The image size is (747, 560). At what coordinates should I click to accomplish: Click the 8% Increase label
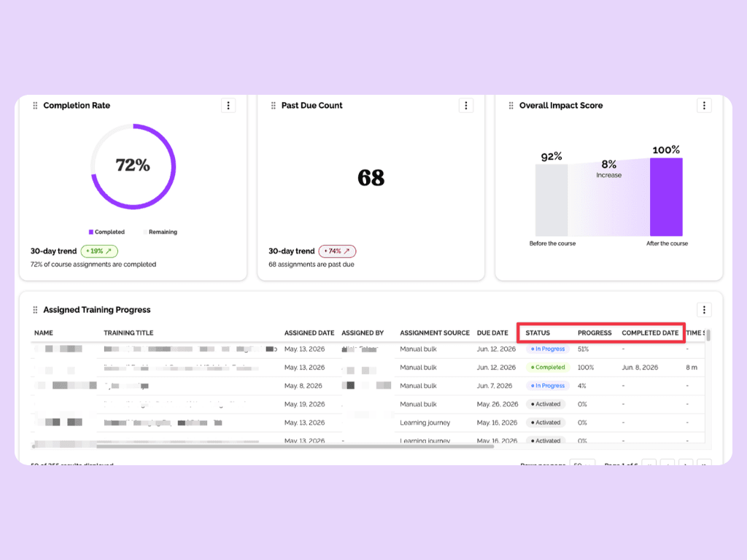coord(609,168)
